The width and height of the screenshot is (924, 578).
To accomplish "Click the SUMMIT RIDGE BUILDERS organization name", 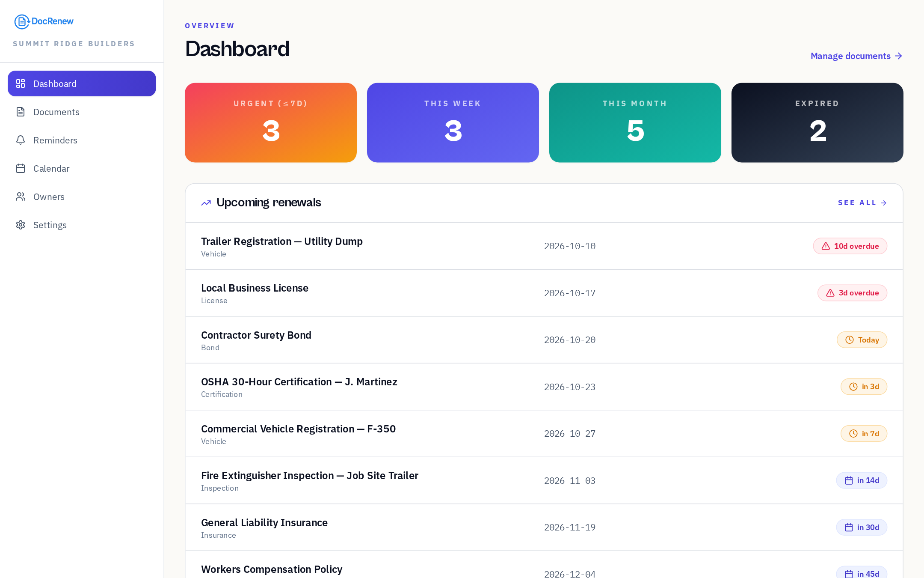I will coord(74,44).
